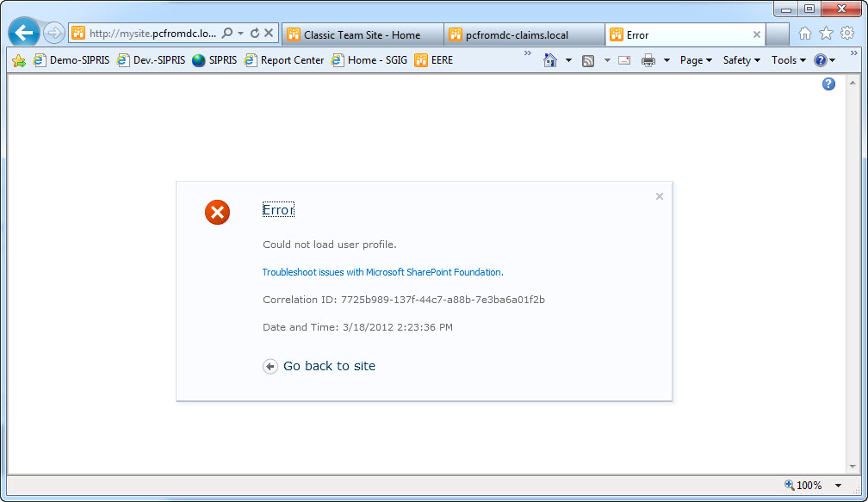Screen dimensions: 868x502
Task: Switch to the Classic Team Site tab
Action: pos(362,34)
